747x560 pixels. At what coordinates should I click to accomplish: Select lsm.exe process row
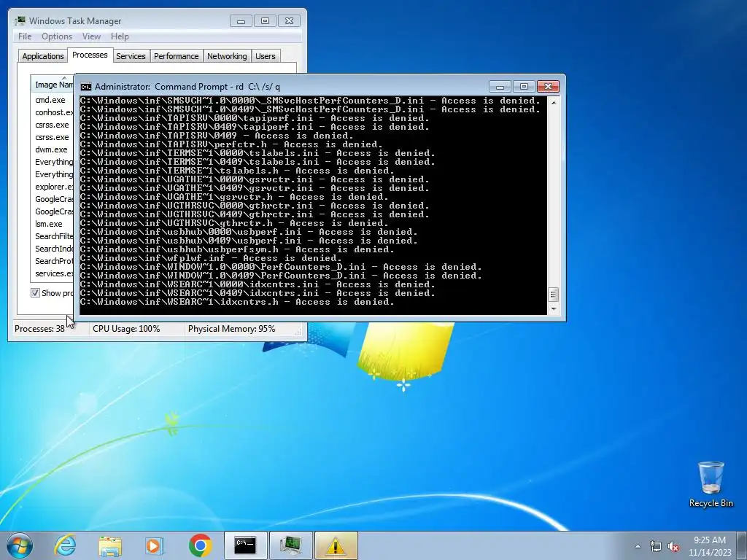click(x=53, y=224)
